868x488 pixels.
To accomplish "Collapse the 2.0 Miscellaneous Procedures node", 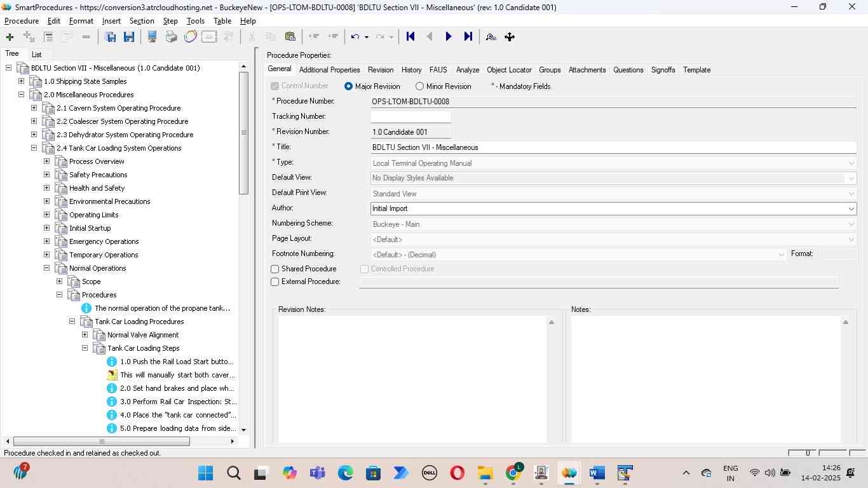I will pos(21,95).
